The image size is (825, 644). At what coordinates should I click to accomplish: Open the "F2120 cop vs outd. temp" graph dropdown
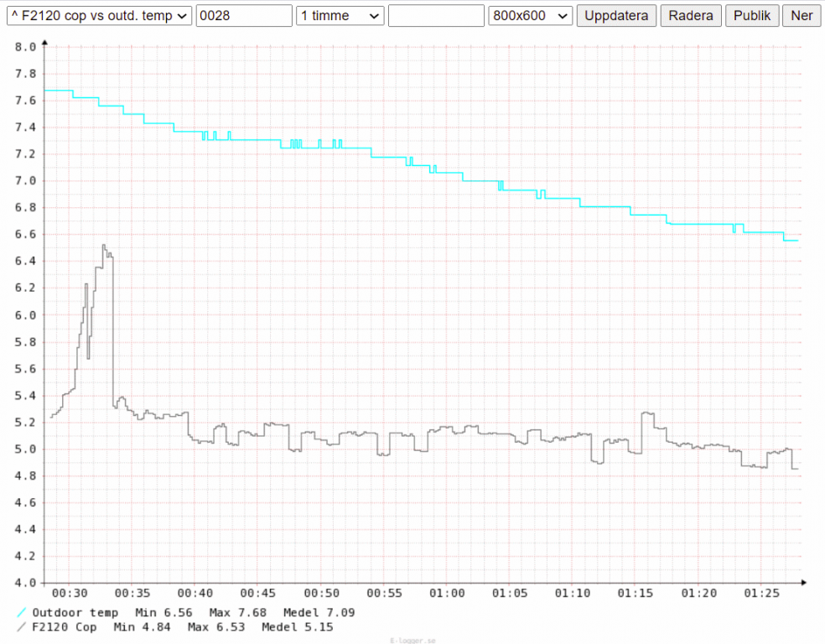click(x=99, y=16)
